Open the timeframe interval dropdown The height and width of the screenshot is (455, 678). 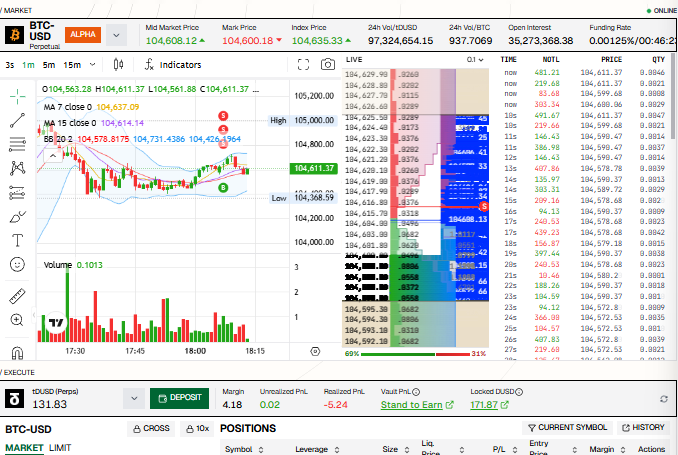(x=93, y=64)
